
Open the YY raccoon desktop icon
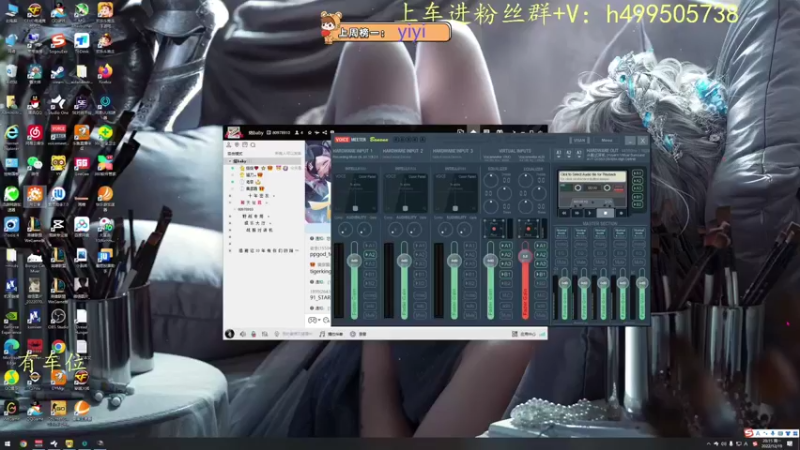tap(58, 164)
